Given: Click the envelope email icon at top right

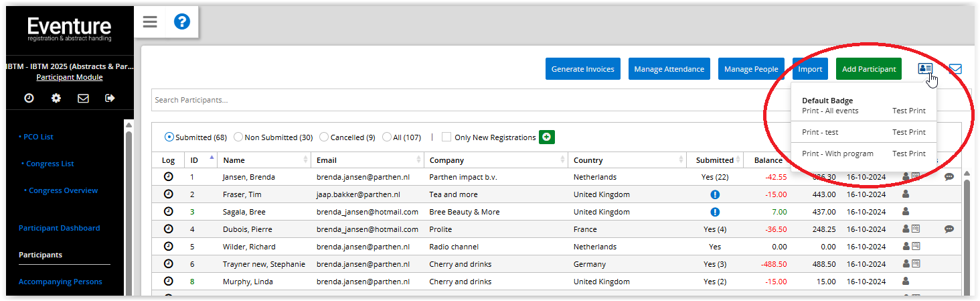Looking at the screenshot, I should [955, 68].
